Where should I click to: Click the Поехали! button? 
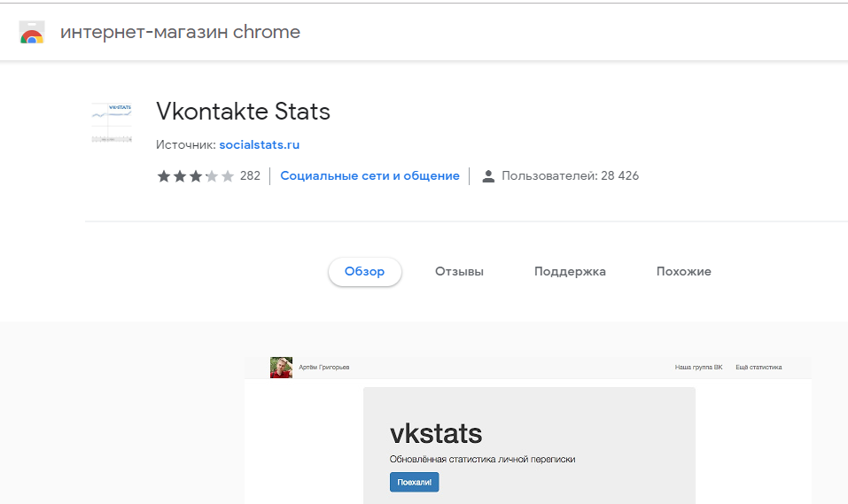(415, 482)
